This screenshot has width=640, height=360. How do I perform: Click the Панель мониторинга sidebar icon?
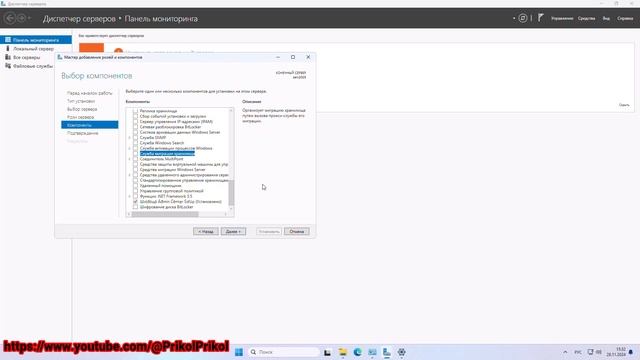(8, 40)
